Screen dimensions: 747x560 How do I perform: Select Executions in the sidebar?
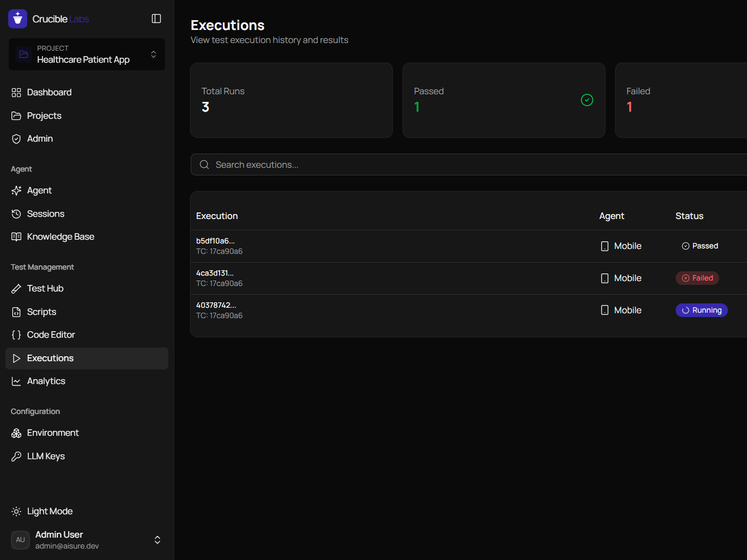[x=87, y=358]
